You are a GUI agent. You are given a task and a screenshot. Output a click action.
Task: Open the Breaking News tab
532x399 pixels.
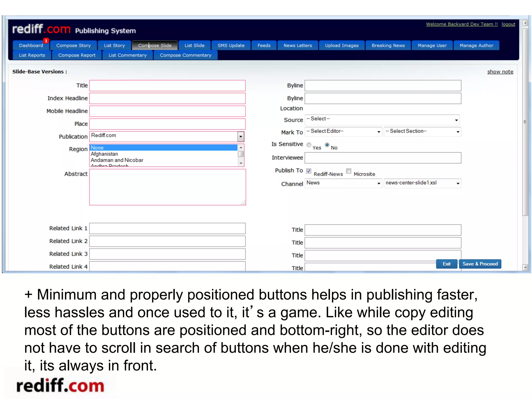(x=388, y=45)
